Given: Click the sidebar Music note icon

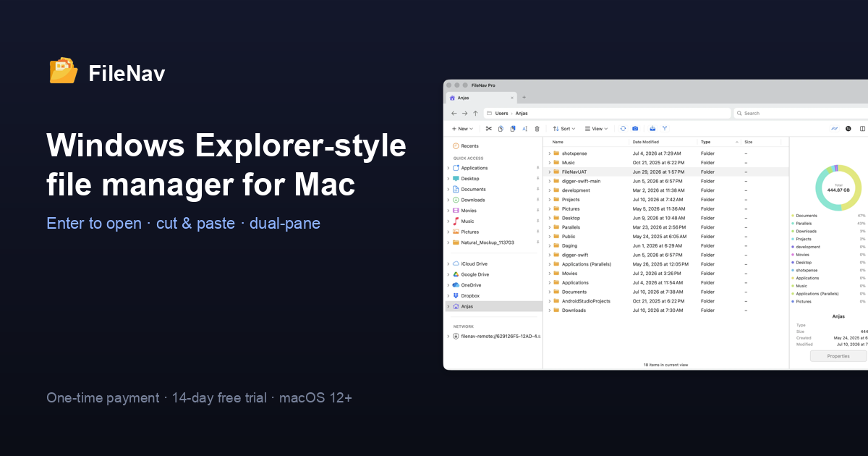Looking at the screenshot, I should 456,221.
